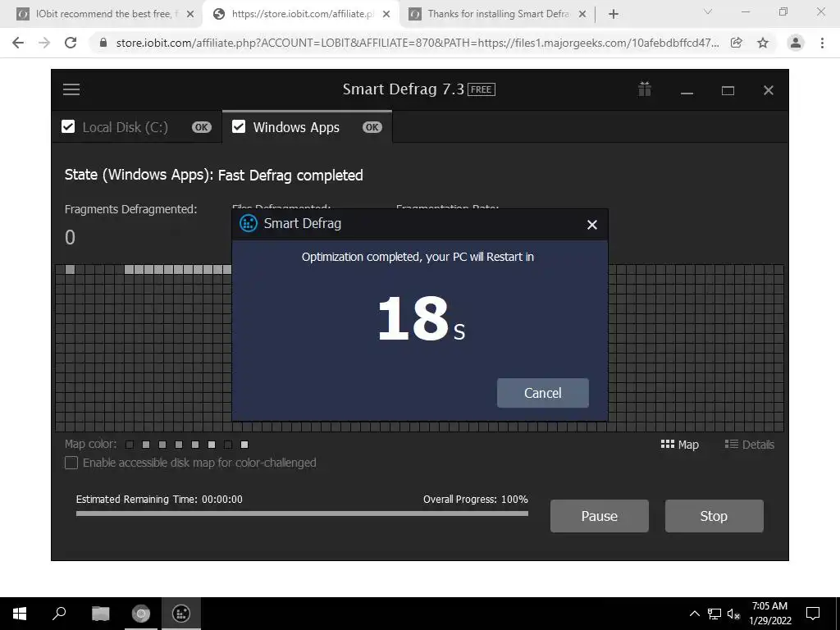Show hidden system tray icons
Screen dimensions: 840x630
coord(694,614)
